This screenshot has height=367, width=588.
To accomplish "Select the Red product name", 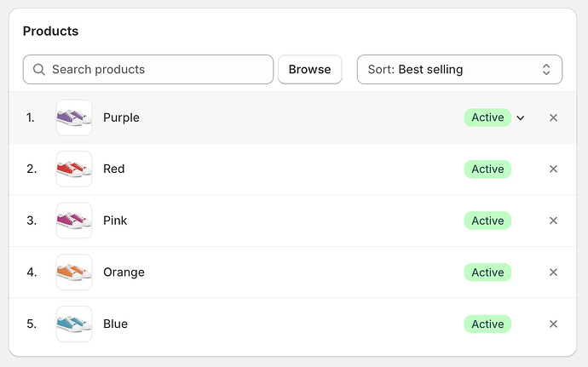I will tap(114, 169).
